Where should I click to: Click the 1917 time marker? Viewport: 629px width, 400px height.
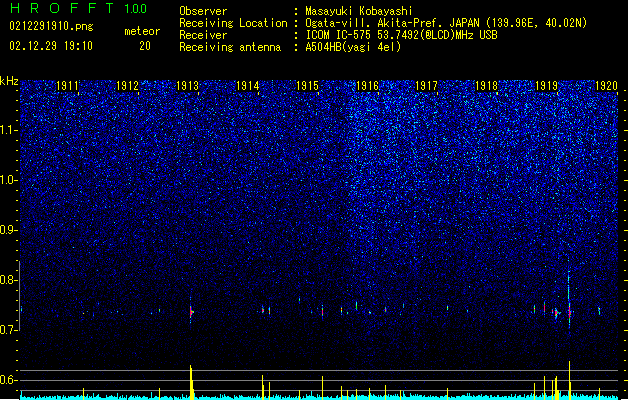tap(426, 86)
